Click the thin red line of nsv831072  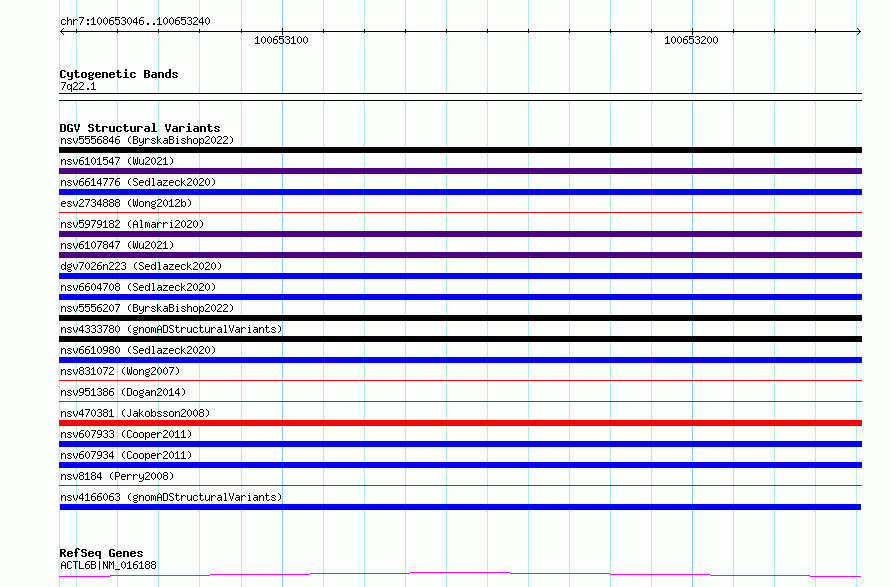tap(460, 381)
